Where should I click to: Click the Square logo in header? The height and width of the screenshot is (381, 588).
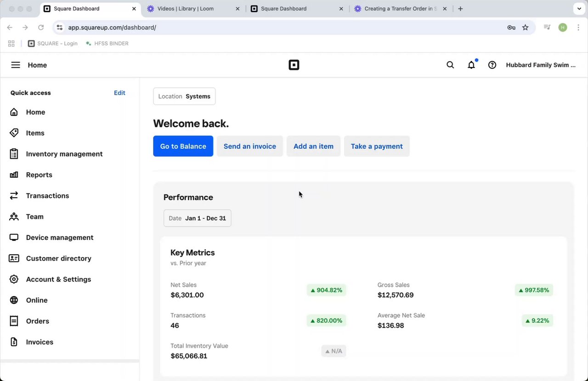pos(294,65)
